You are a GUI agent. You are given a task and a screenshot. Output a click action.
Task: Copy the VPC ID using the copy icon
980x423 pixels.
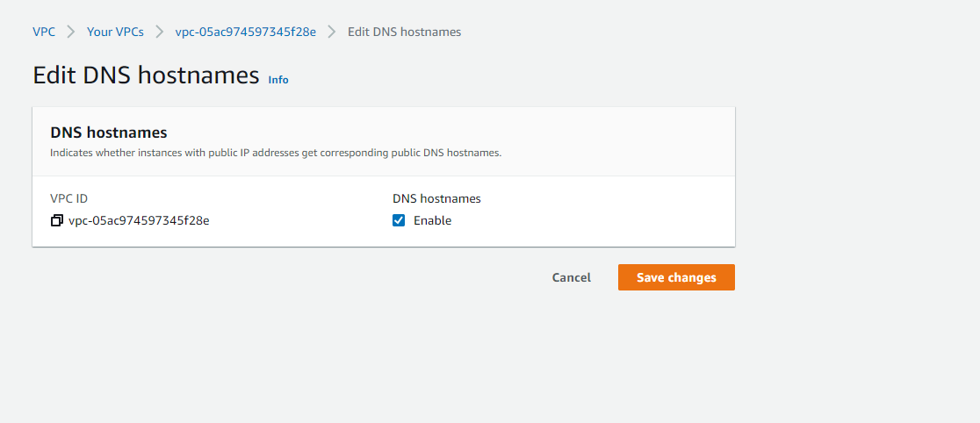pyautogui.click(x=57, y=220)
